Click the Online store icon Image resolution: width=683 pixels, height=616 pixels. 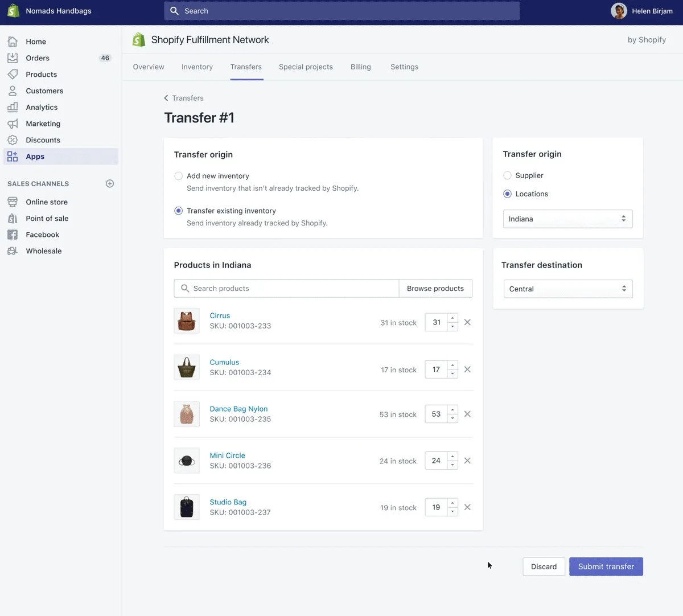13,202
